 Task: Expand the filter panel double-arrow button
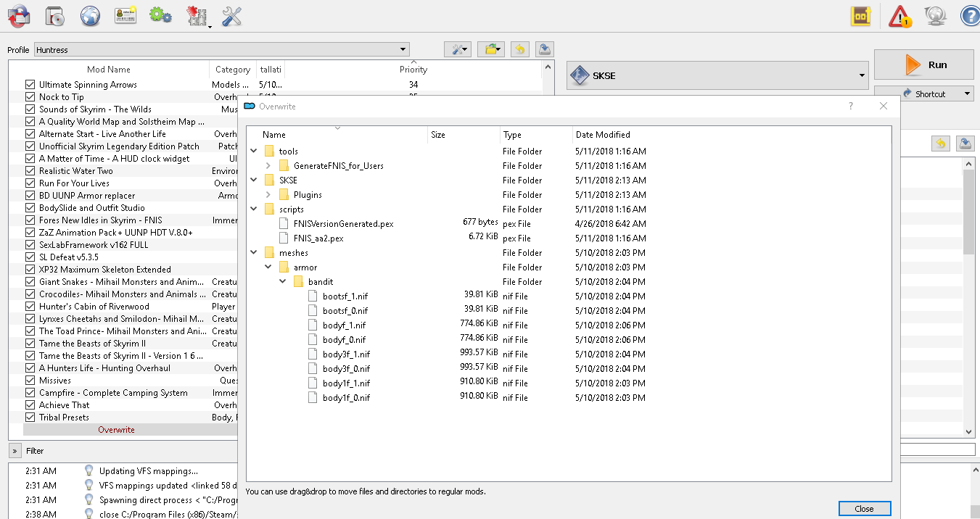15,451
